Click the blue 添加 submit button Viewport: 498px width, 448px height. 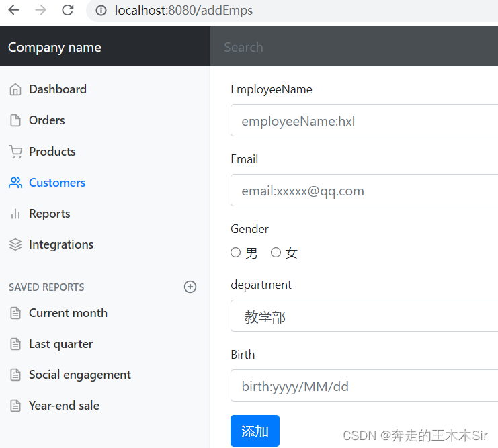pyautogui.click(x=255, y=431)
